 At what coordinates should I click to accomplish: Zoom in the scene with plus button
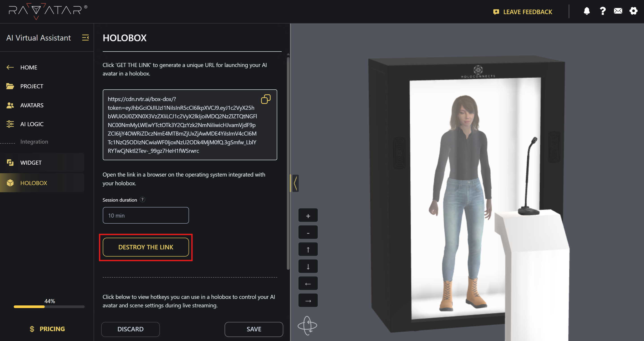[308, 215]
